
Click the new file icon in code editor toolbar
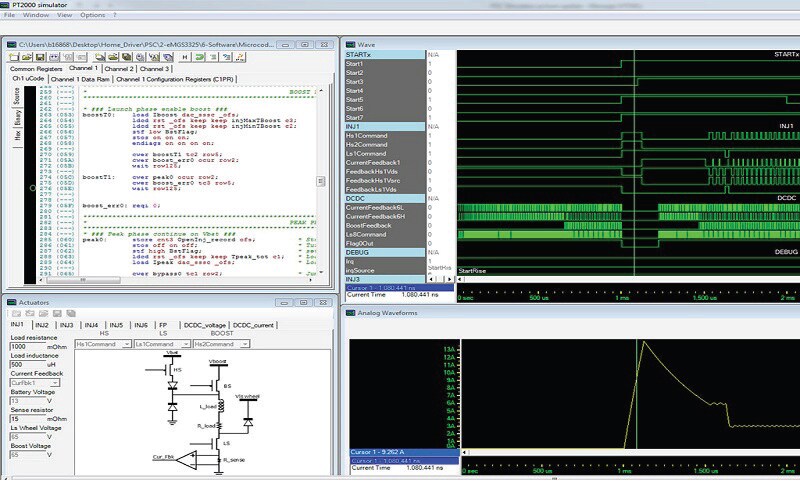14,57
